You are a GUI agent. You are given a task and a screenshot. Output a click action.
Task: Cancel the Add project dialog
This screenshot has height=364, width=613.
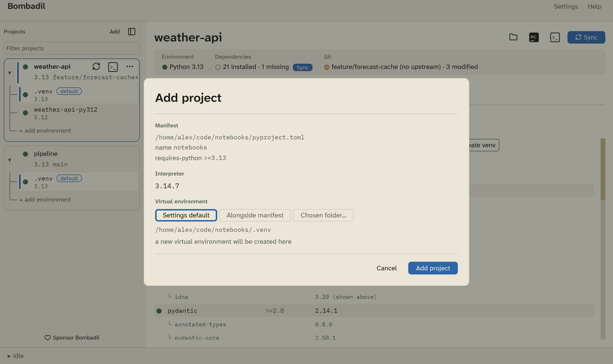point(387,268)
